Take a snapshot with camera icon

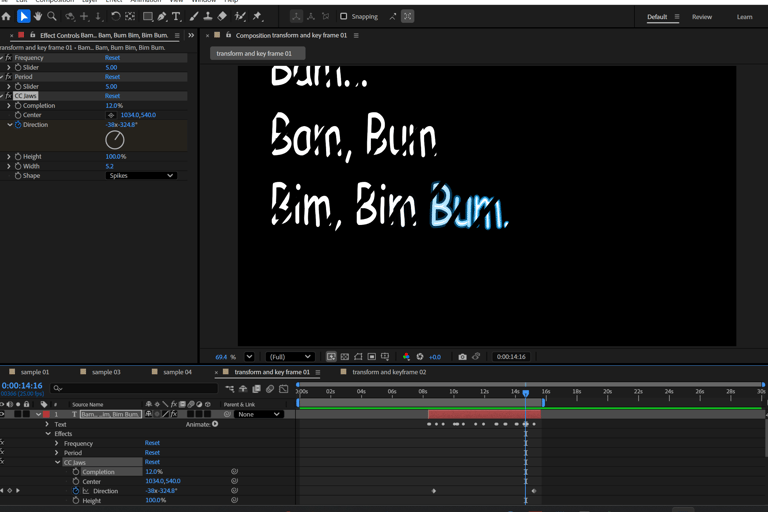(462, 357)
